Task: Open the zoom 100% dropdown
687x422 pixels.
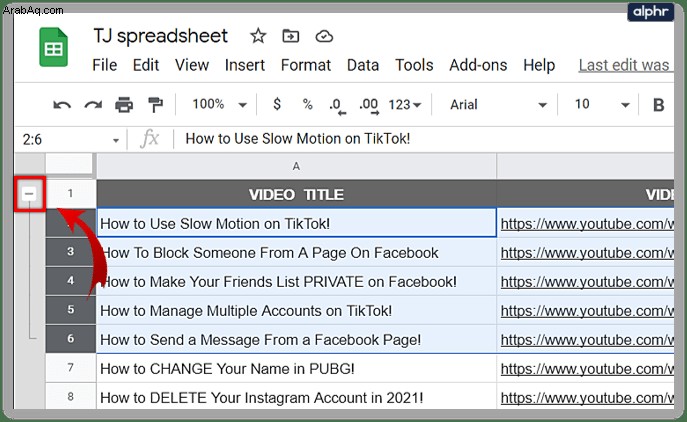Action: coord(220,104)
